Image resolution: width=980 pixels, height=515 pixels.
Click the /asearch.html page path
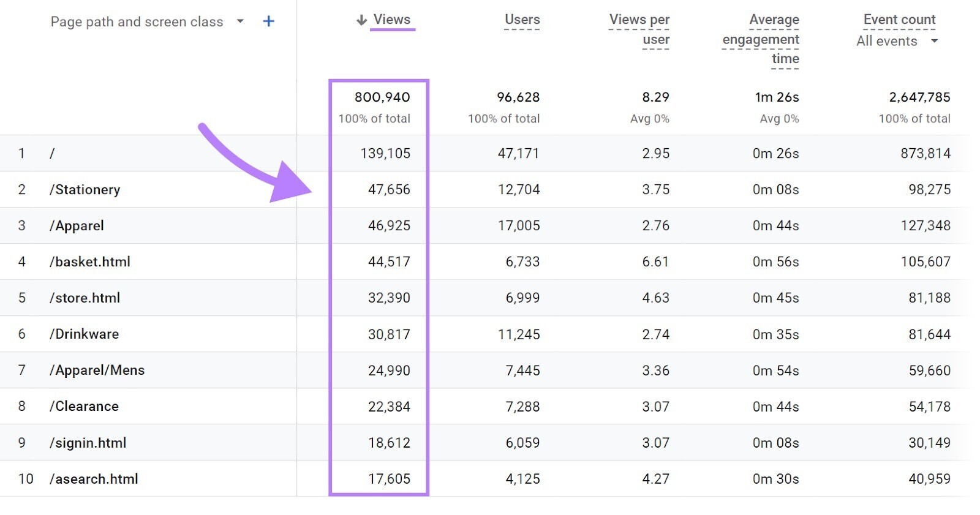[94, 479]
